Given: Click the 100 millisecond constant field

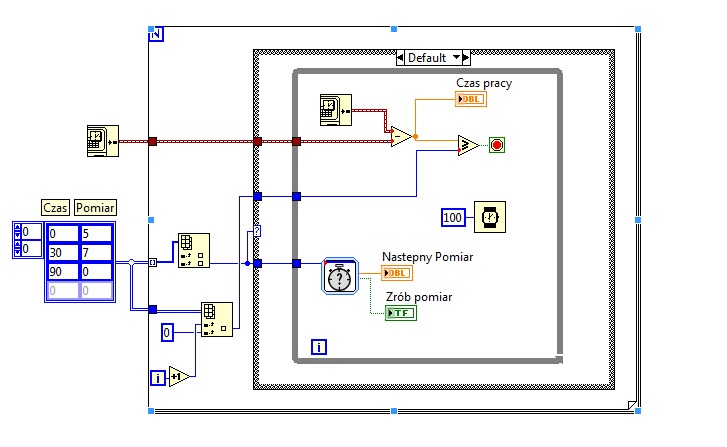Looking at the screenshot, I should coord(453,217).
